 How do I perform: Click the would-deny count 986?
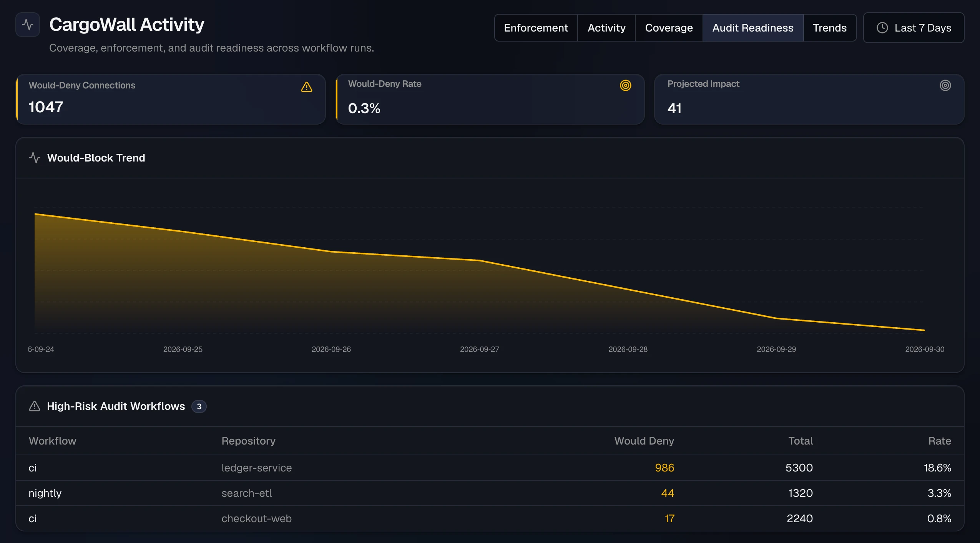[664, 468]
